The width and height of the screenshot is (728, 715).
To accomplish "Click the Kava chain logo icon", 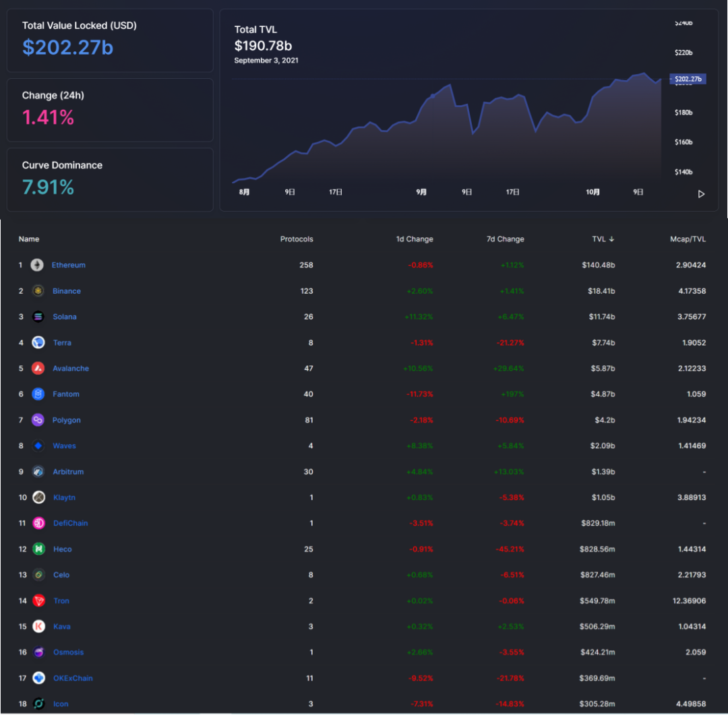I will click(39, 626).
